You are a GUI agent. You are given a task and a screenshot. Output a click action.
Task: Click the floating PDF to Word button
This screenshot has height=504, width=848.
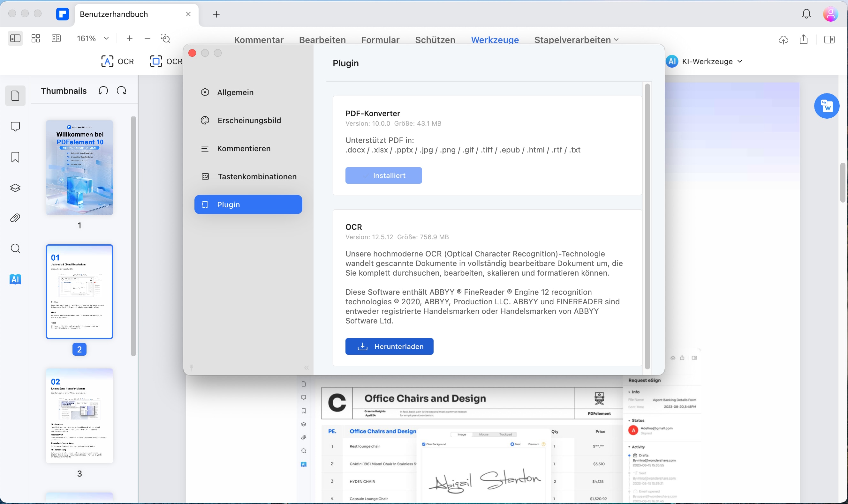pyautogui.click(x=827, y=106)
